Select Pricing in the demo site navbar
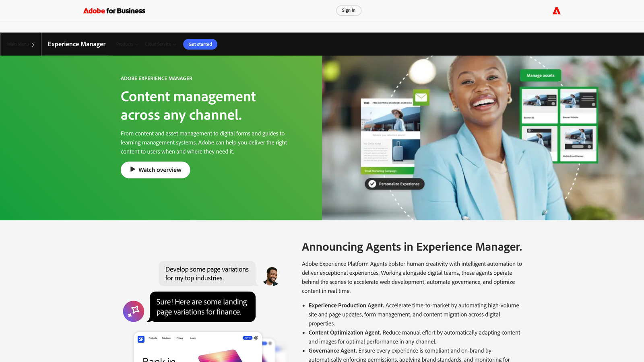 [180, 338]
